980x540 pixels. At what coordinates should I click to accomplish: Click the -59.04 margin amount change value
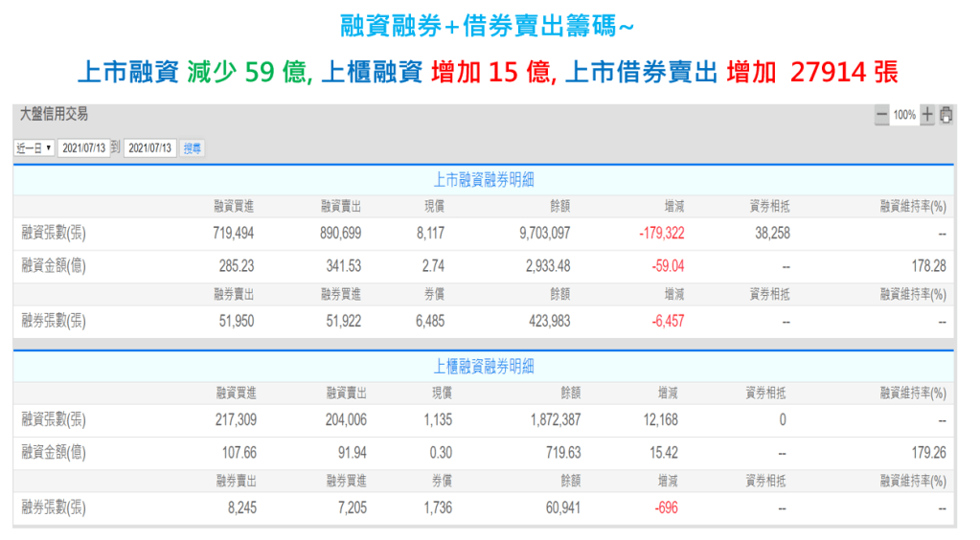click(668, 265)
